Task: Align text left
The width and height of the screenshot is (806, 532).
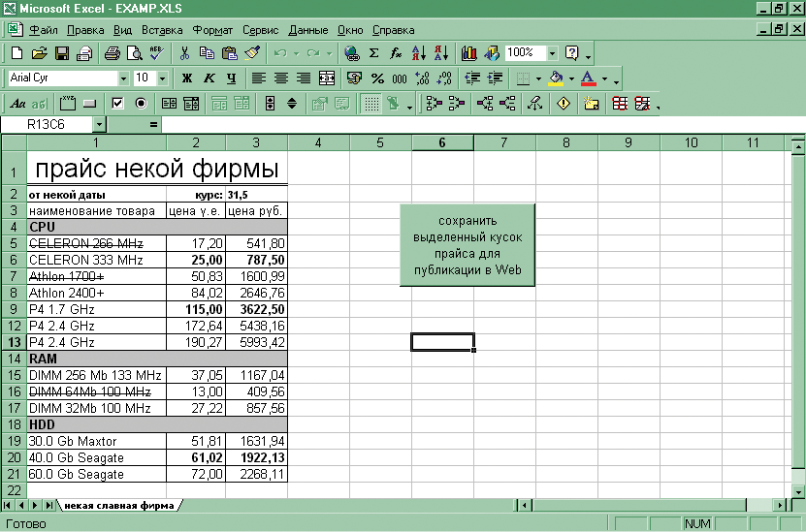Action: (x=259, y=78)
